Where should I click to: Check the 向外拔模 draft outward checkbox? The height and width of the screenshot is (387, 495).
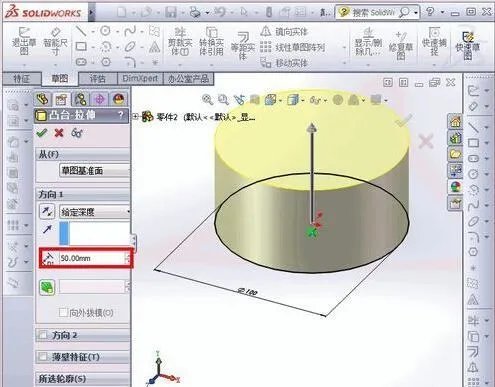(63, 313)
